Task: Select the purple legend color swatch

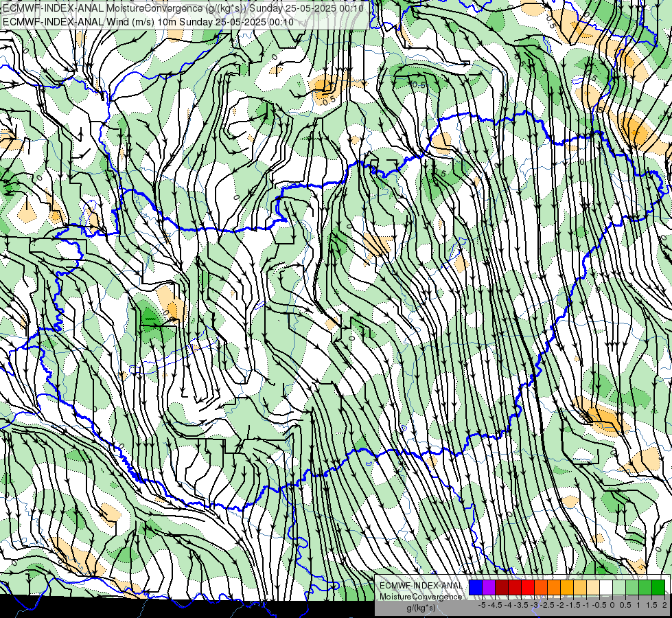Action: click(x=489, y=587)
